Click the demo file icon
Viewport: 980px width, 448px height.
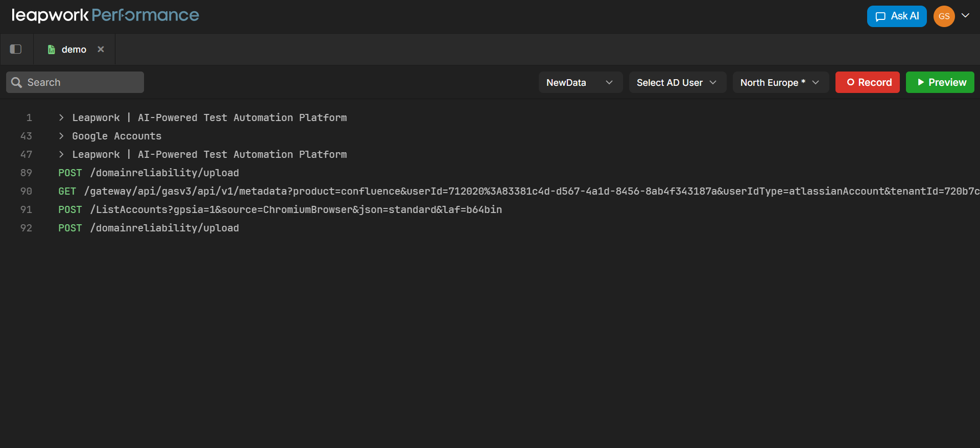coord(51,50)
